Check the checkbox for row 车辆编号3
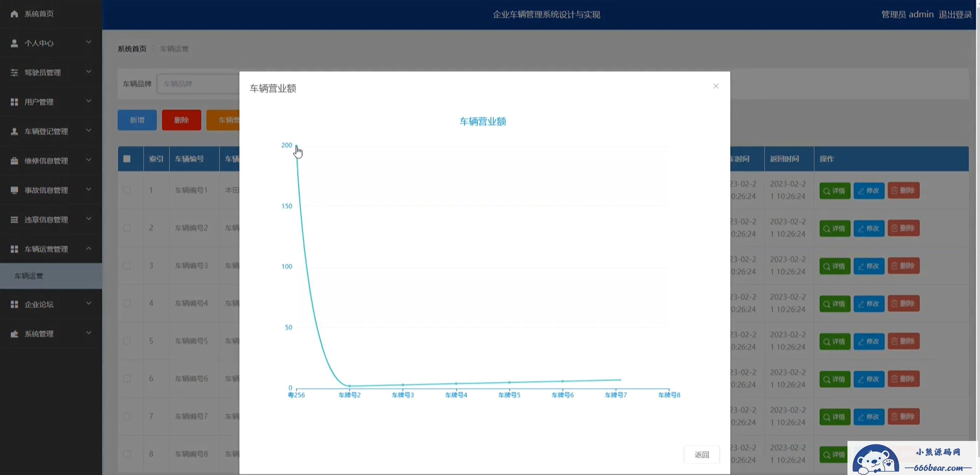980x475 pixels. click(x=127, y=265)
